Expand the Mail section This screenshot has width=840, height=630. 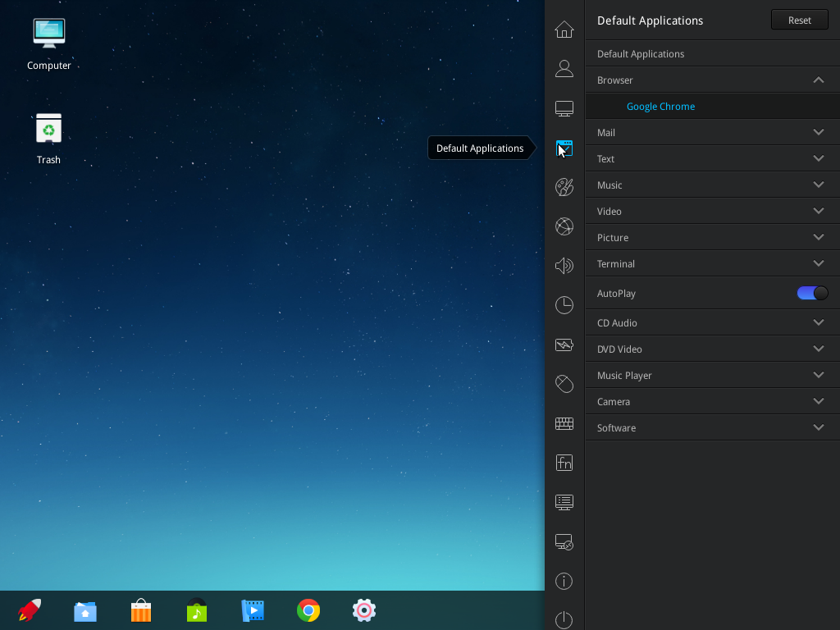click(x=712, y=132)
